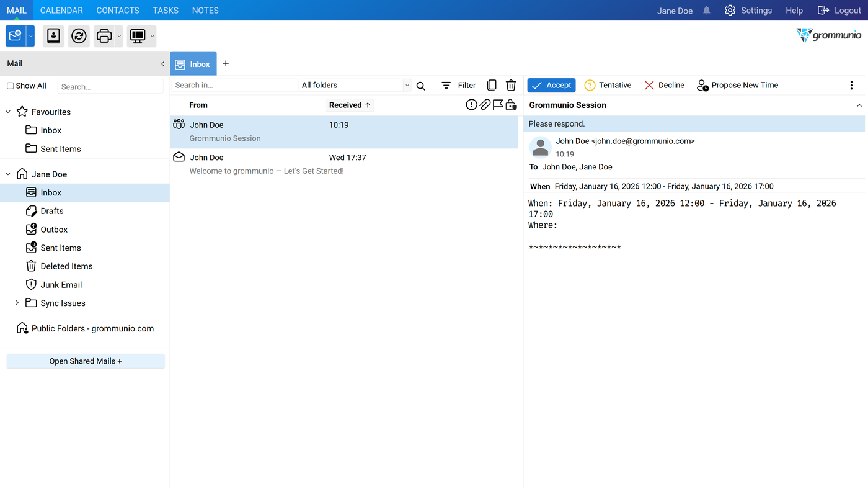868x489 pixels.
Task: Open Sent Items in Jane Doe mailbox
Action: [61, 248]
